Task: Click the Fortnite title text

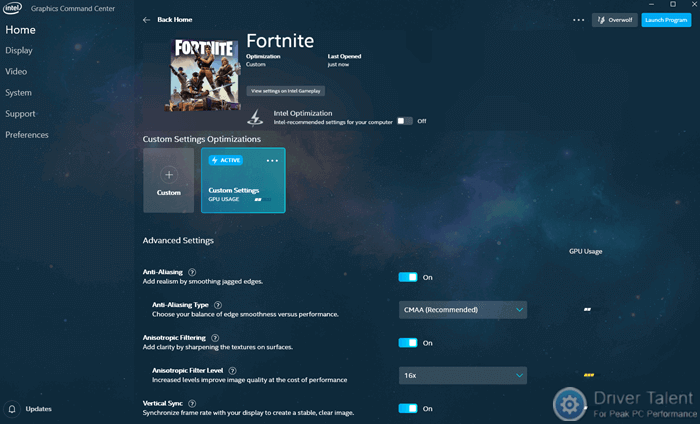Action: coord(280,41)
